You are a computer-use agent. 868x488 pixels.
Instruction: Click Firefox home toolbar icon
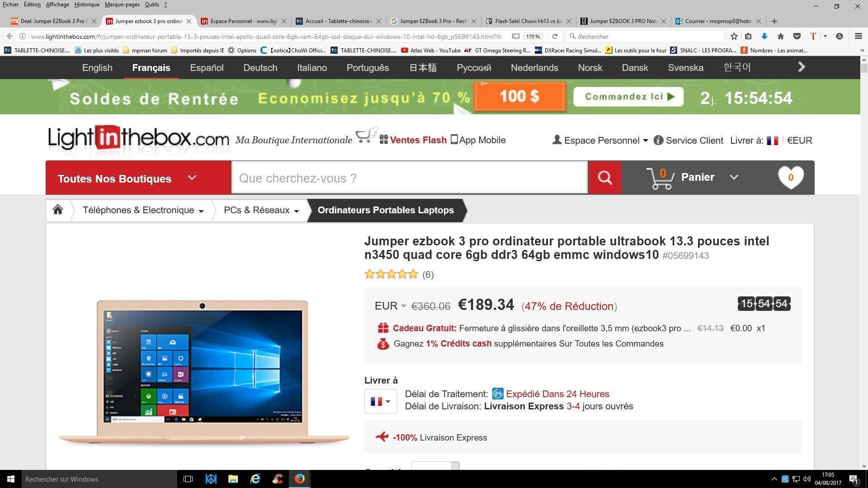[780, 36]
